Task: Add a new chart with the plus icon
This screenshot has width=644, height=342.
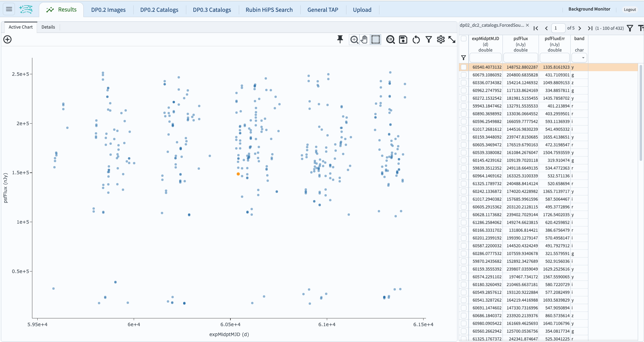Action: pos(7,39)
